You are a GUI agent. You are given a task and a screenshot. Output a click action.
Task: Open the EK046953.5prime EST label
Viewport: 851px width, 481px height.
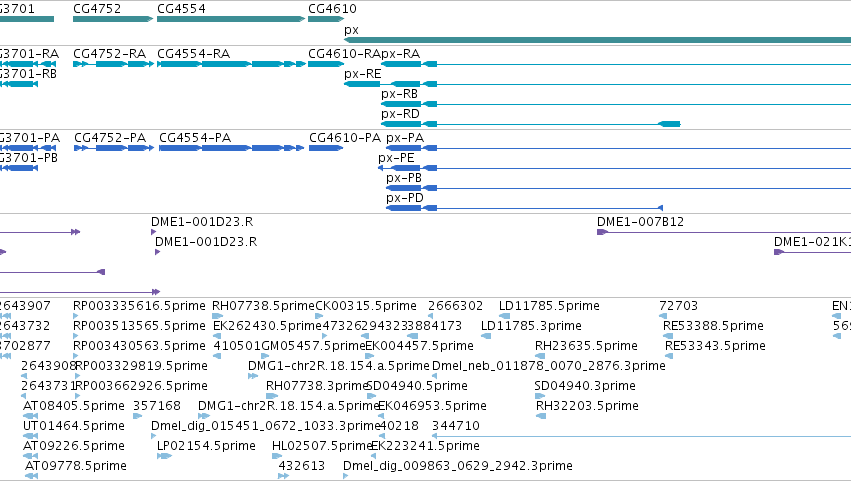click(x=433, y=406)
